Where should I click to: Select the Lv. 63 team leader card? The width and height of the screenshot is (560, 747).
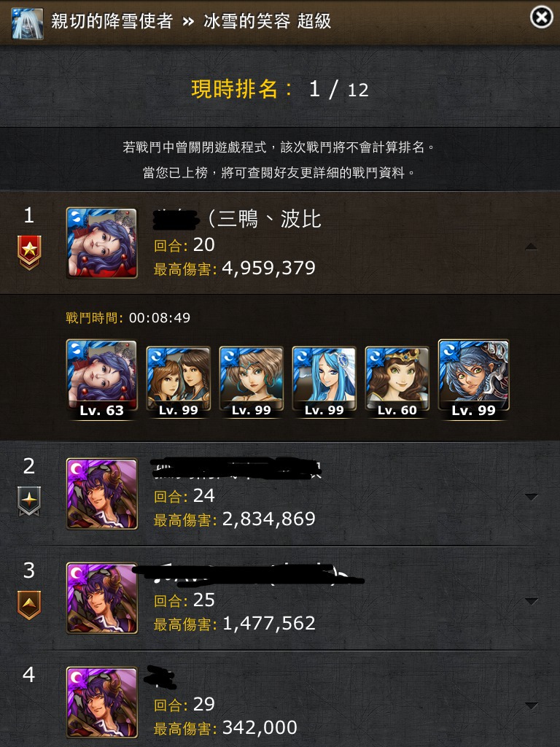click(x=101, y=379)
